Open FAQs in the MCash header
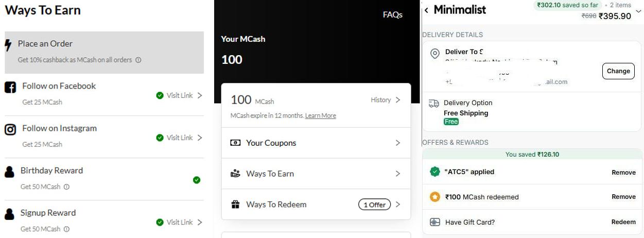The image size is (644, 238). pyautogui.click(x=393, y=15)
